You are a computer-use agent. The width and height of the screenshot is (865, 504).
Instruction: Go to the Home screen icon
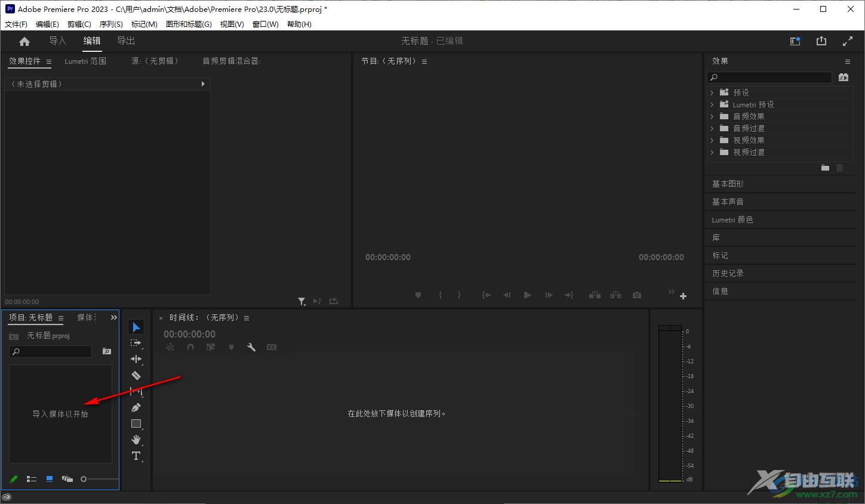point(24,41)
